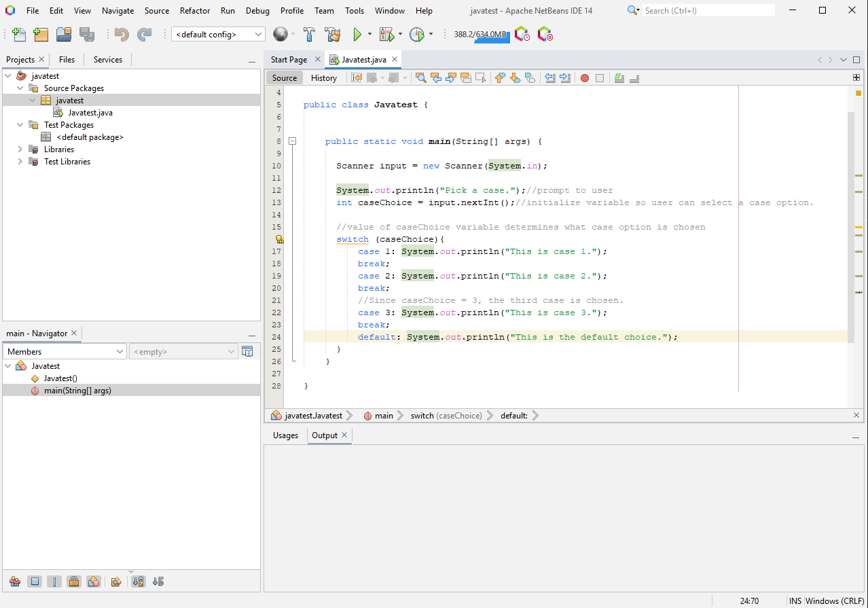This screenshot has width=868, height=608.
Task: Toggle Show Non-Public Members lock icon
Action: pyautogui.click(x=75, y=582)
